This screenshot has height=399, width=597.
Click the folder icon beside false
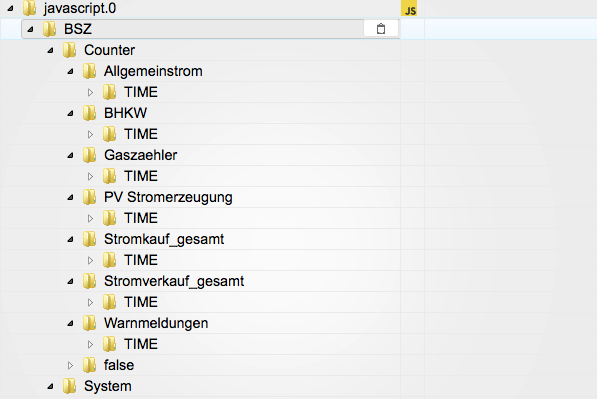click(x=89, y=365)
